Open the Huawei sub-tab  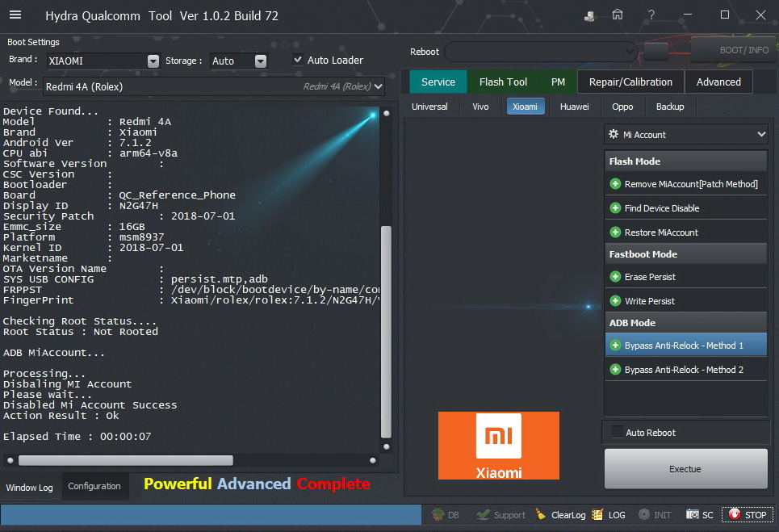pyautogui.click(x=574, y=107)
